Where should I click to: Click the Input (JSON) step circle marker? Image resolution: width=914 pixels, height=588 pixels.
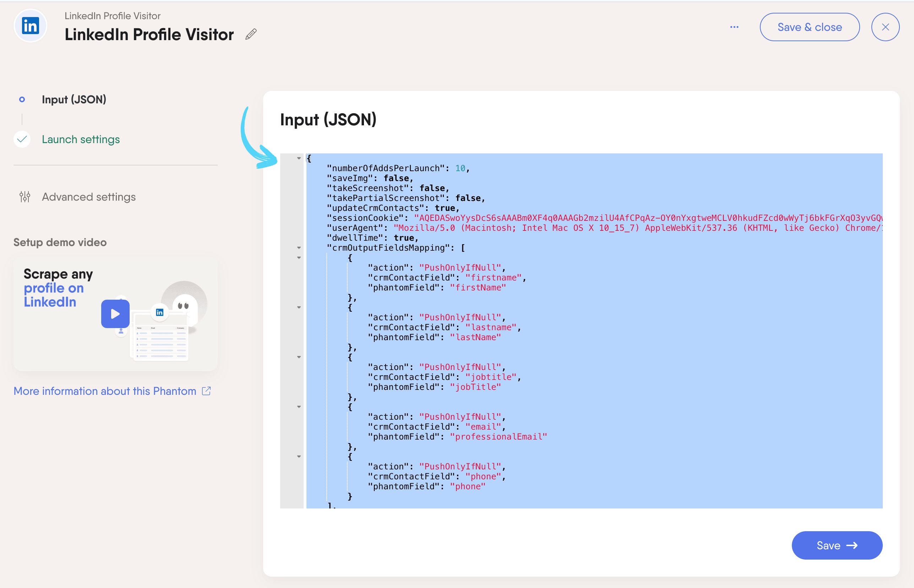pyautogui.click(x=22, y=100)
